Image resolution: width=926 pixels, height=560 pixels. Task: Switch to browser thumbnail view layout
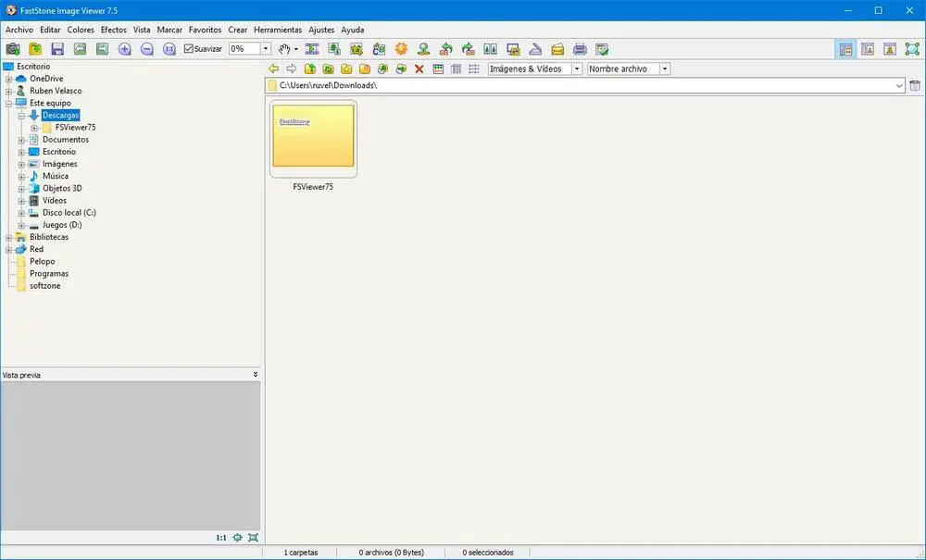pyautogui.click(x=845, y=49)
